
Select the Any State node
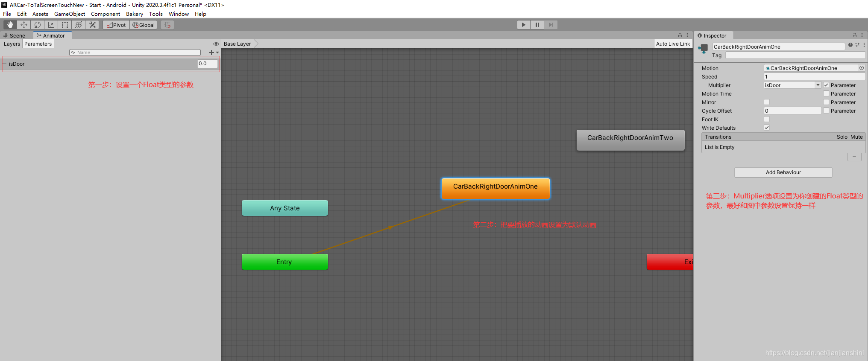[285, 208]
